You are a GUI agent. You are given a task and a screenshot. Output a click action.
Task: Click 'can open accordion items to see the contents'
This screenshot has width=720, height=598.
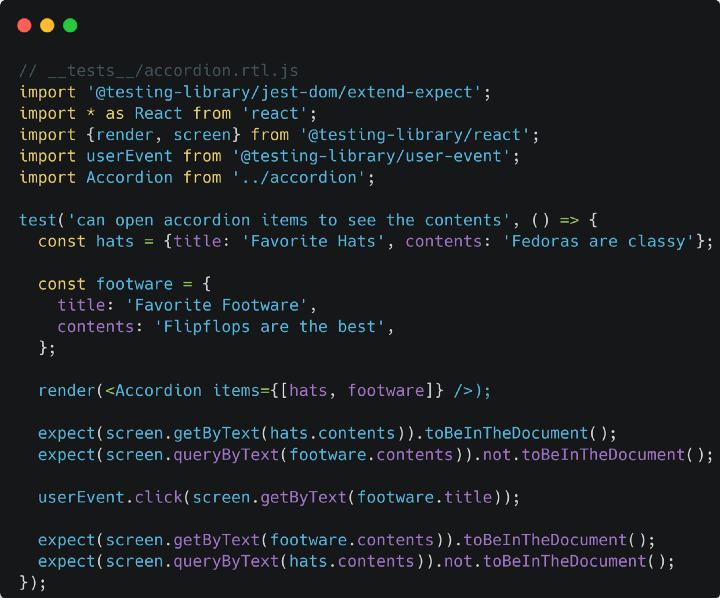[x=289, y=220]
